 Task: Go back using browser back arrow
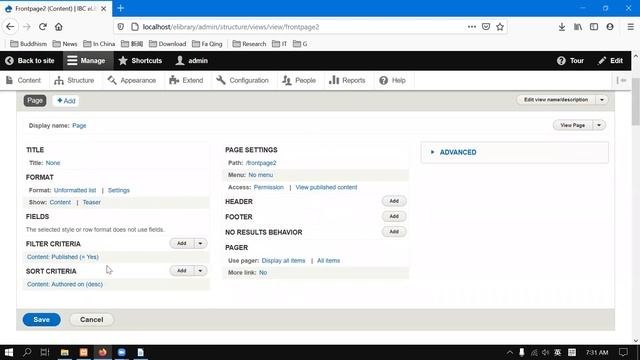[10, 27]
